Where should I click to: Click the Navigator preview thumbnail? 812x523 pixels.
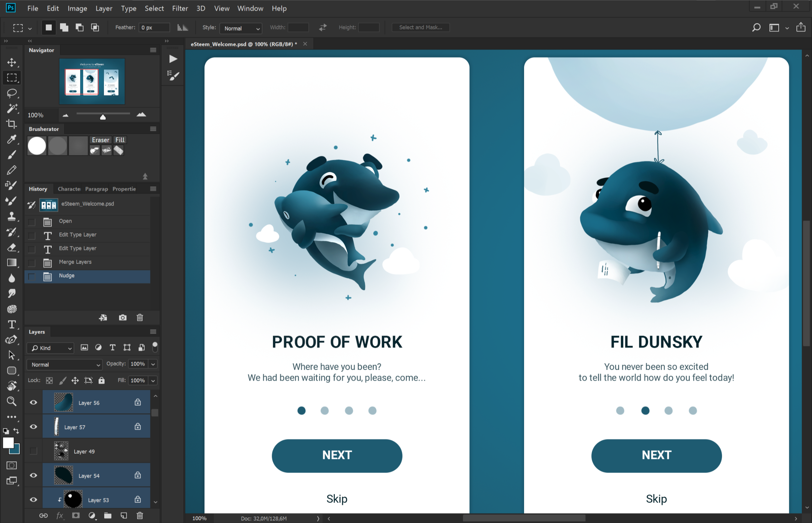tap(92, 81)
